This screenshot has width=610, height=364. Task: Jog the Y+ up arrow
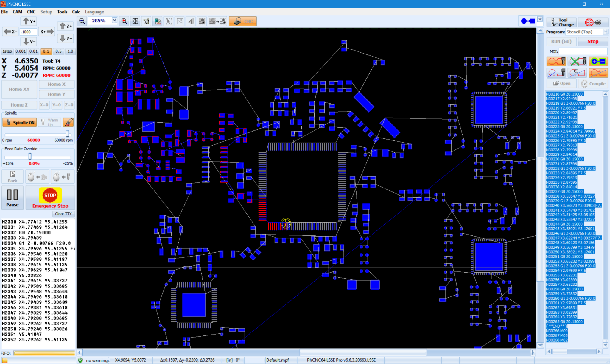[29, 21]
